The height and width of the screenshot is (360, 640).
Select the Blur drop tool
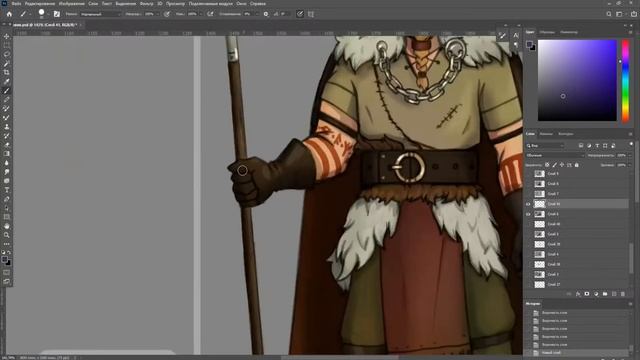[7, 162]
